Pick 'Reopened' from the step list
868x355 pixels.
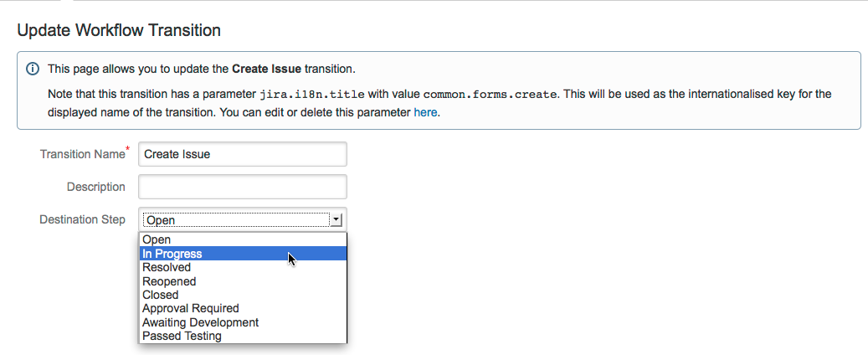pos(169,281)
